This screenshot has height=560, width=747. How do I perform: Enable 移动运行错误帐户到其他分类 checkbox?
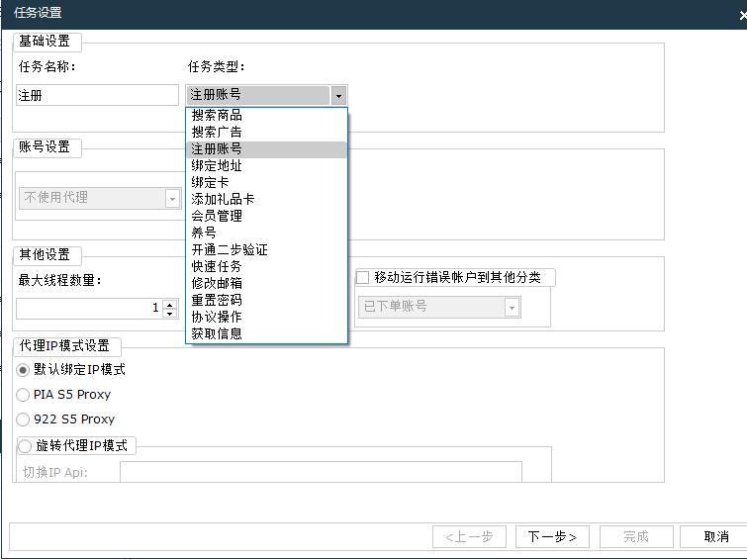(x=362, y=277)
